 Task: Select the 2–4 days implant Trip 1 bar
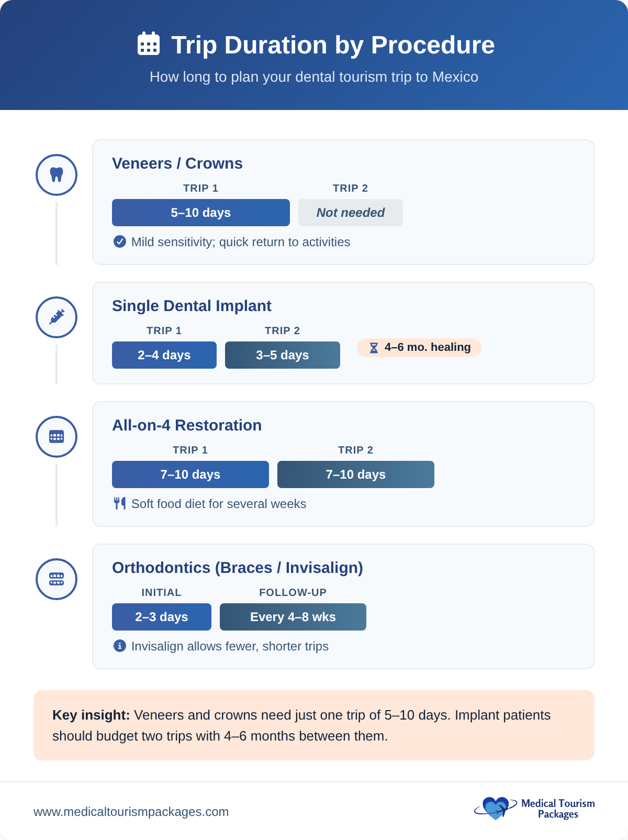[x=164, y=355]
